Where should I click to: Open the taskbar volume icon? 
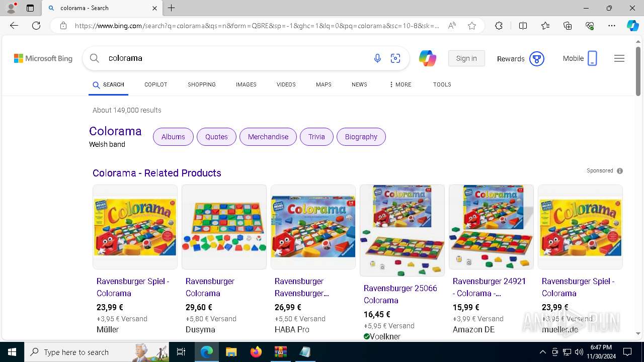coord(579,352)
